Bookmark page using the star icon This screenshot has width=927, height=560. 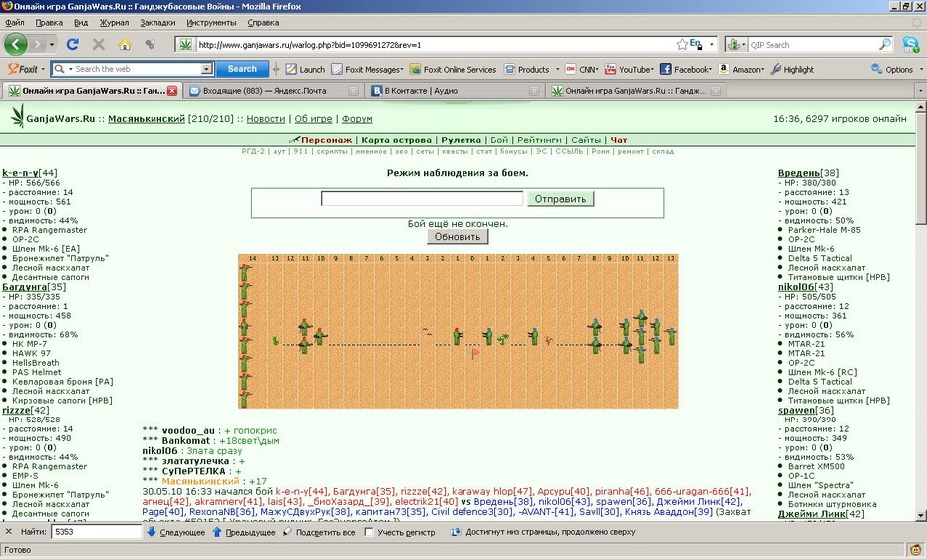coord(682,44)
